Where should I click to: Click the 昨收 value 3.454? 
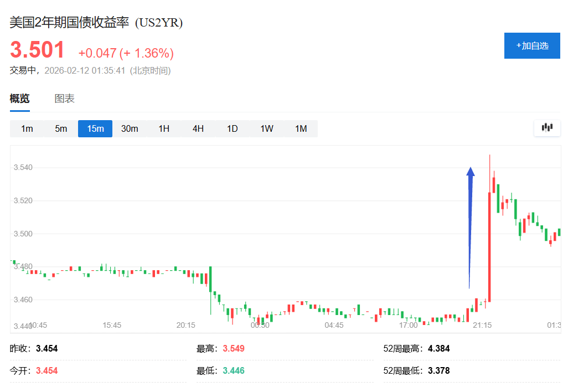pyautogui.click(x=47, y=349)
